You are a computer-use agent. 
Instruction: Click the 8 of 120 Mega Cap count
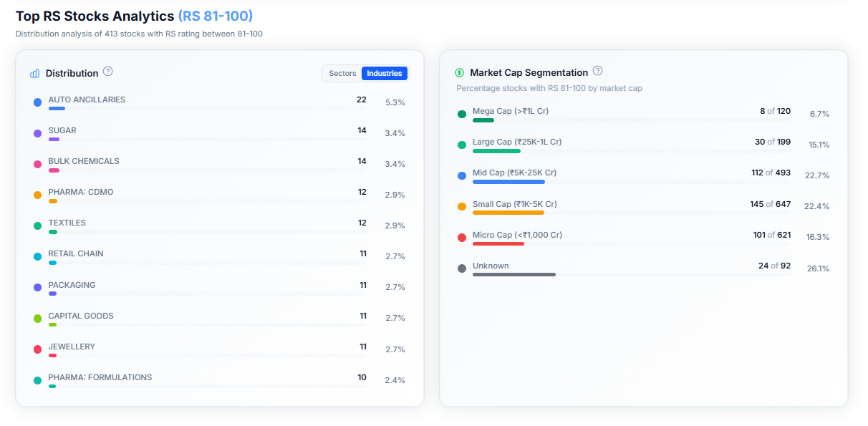(x=776, y=111)
